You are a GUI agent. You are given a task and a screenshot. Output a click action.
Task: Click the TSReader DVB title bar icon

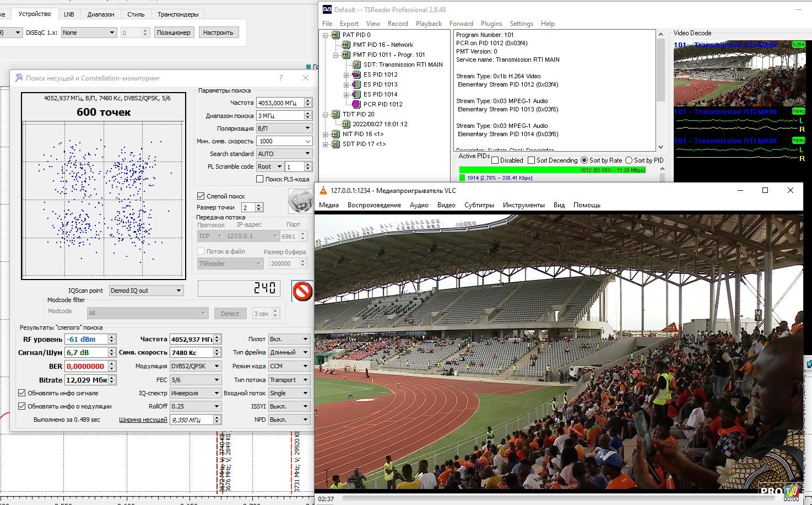click(327, 9)
